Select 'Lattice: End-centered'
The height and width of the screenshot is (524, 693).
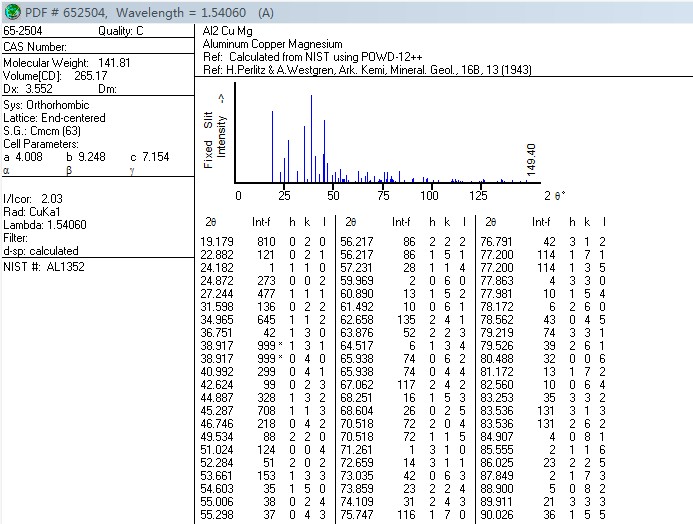click(54, 118)
